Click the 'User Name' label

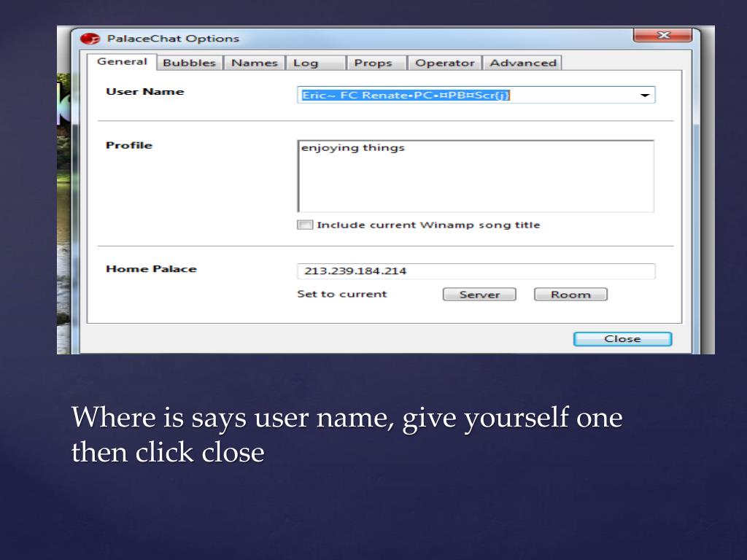(145, 91)
